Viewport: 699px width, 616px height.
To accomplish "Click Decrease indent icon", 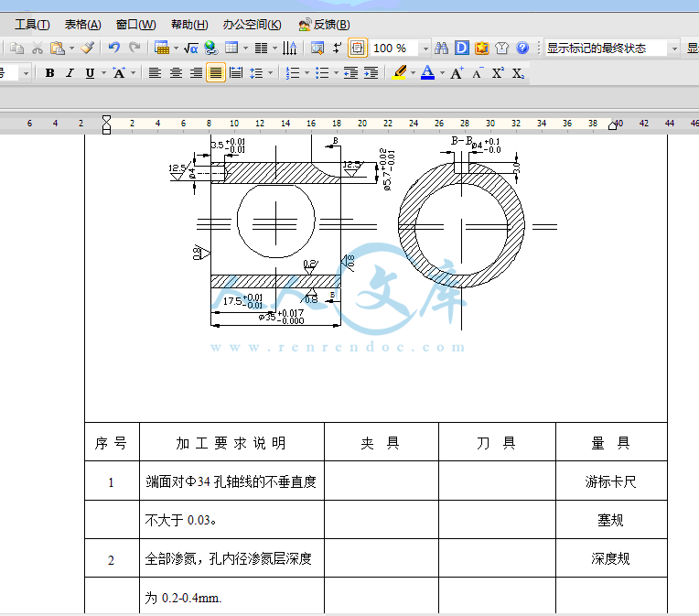I will point(350,72).
